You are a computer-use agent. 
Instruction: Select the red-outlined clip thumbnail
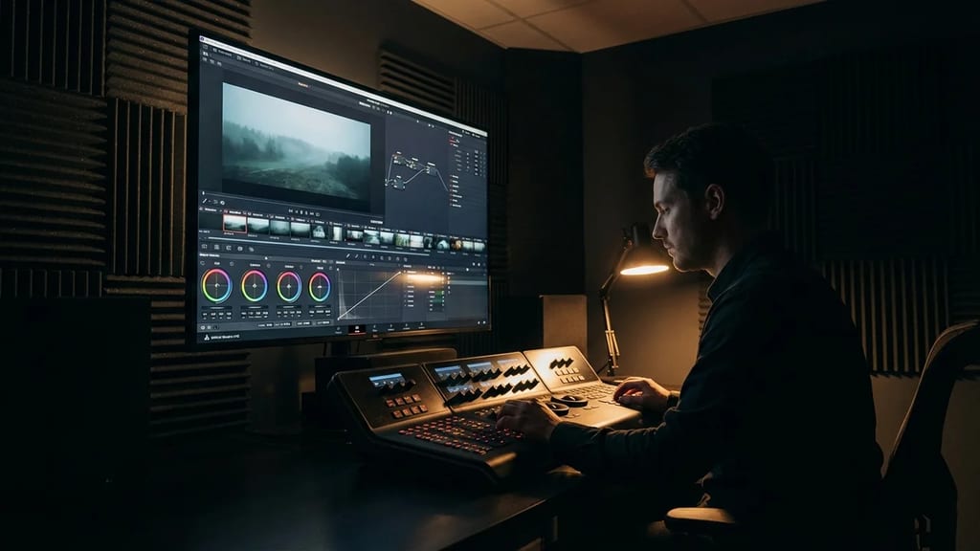pos(234,224)
